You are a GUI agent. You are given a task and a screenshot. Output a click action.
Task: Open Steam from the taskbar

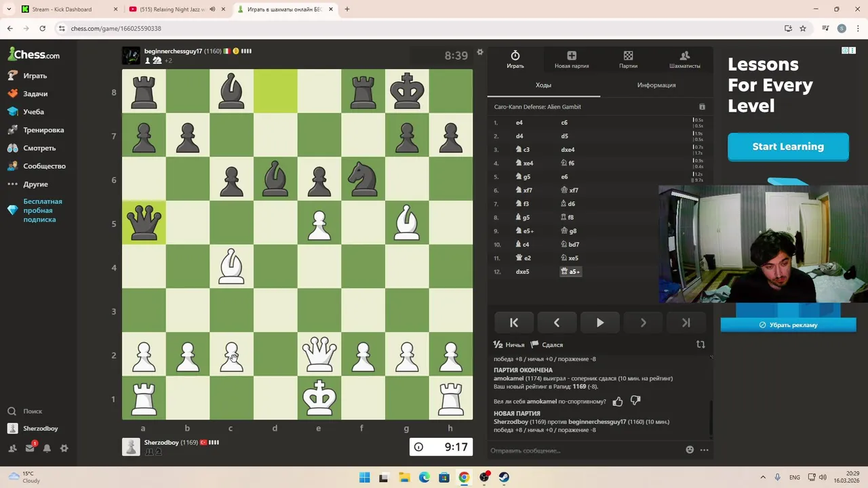[504, 477]
